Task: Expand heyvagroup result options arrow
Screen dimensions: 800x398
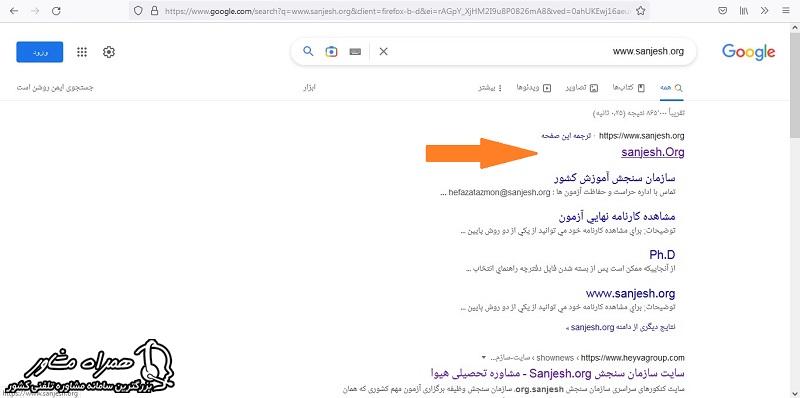Action: [x=484, y=357]
